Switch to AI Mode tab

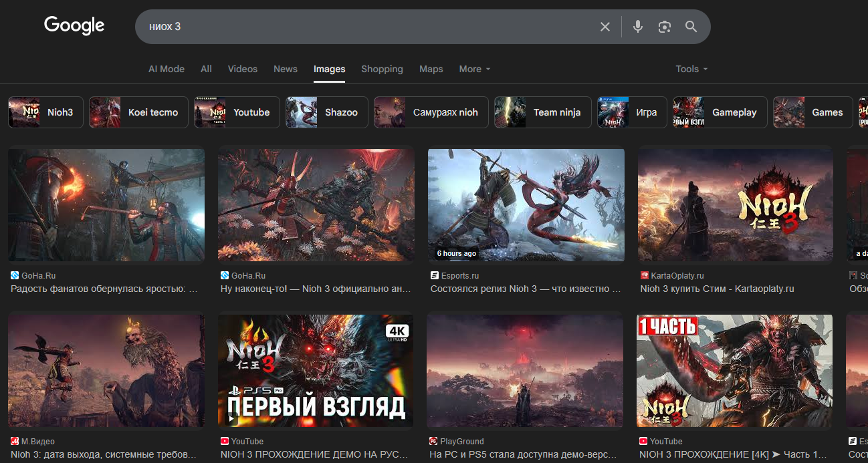coord(167,69)
